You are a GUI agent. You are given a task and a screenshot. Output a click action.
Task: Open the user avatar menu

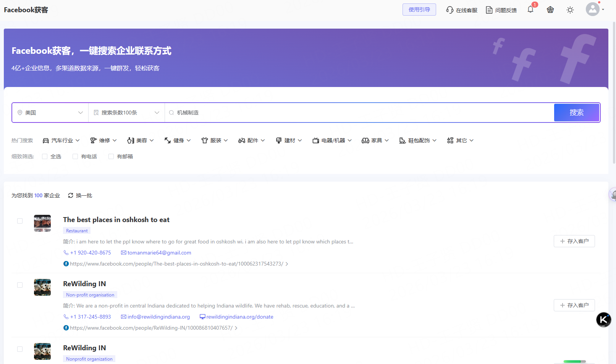click(x=593, y=10)
